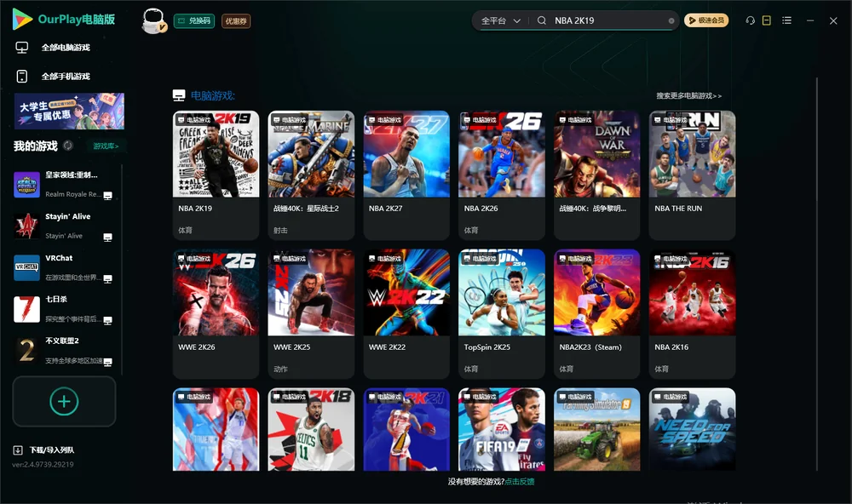Open the customer service headset icon

(x=750, y=20)
